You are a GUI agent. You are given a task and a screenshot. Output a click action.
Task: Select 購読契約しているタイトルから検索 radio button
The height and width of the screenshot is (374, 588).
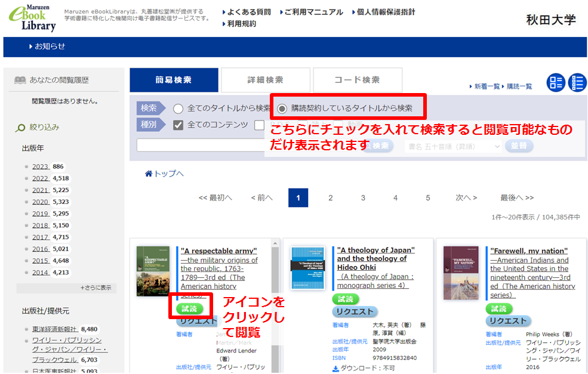[x=282, y=109]
